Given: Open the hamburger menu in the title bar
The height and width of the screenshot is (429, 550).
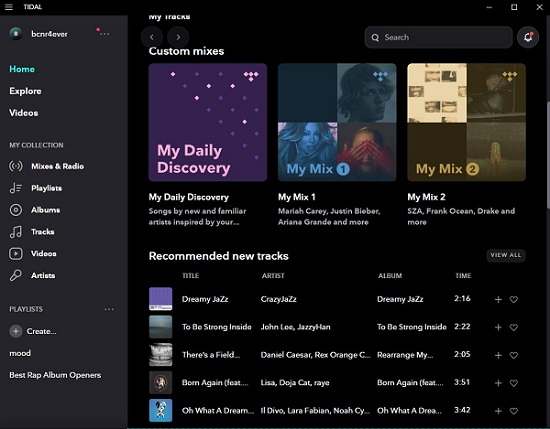Looking at the screenshot, I should [9, 7].
